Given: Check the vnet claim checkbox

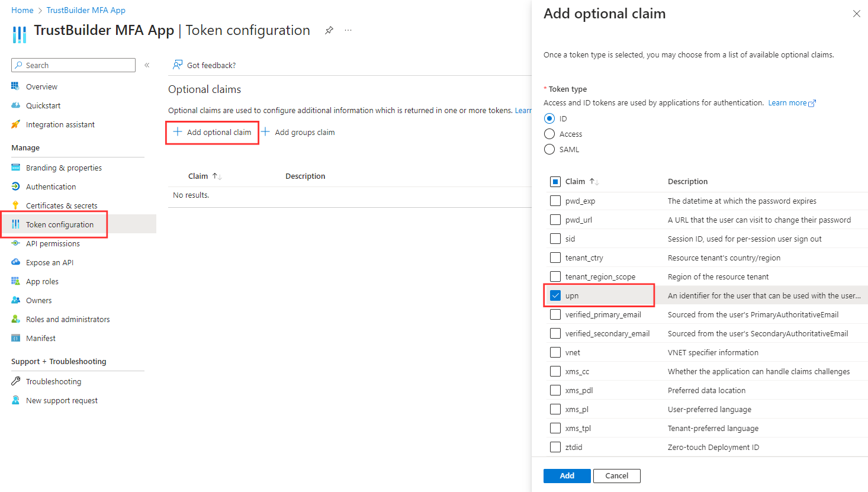Looking at the screenshot, I should pyautogui.click(x=555, y=352).
